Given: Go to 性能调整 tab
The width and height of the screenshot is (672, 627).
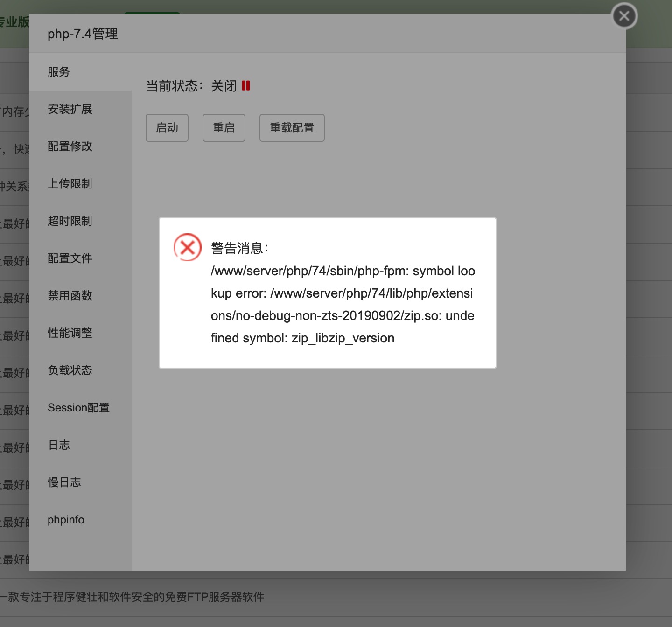Looking at the screenshot, I should point(80,333).
